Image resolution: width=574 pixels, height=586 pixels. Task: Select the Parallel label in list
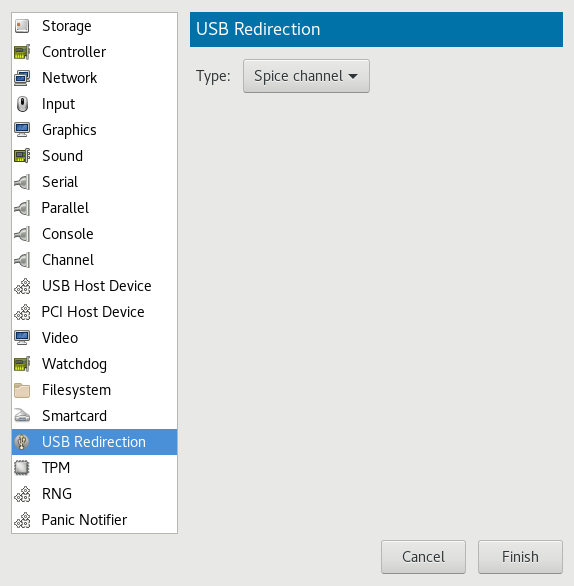click(x=65, y=208)
